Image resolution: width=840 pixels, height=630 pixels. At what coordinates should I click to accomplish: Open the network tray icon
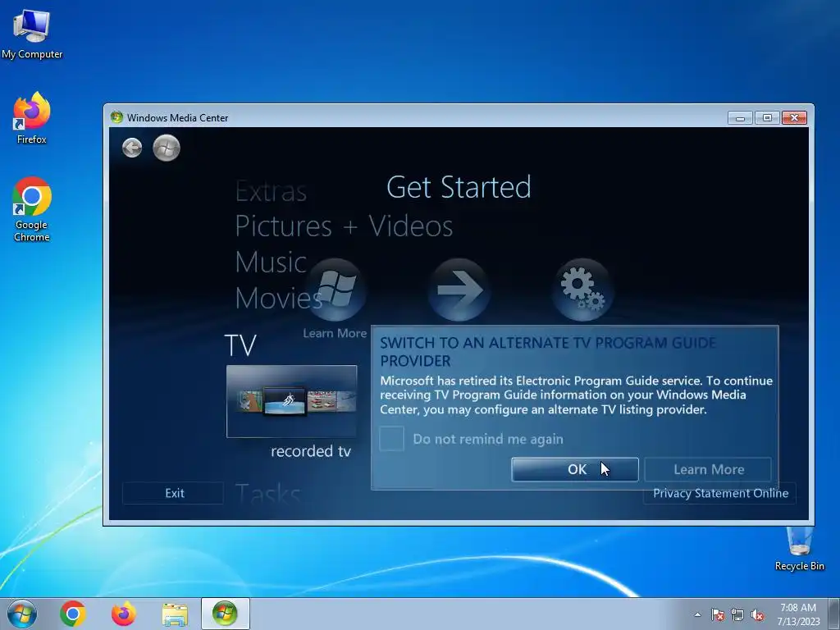pos(737,614)
